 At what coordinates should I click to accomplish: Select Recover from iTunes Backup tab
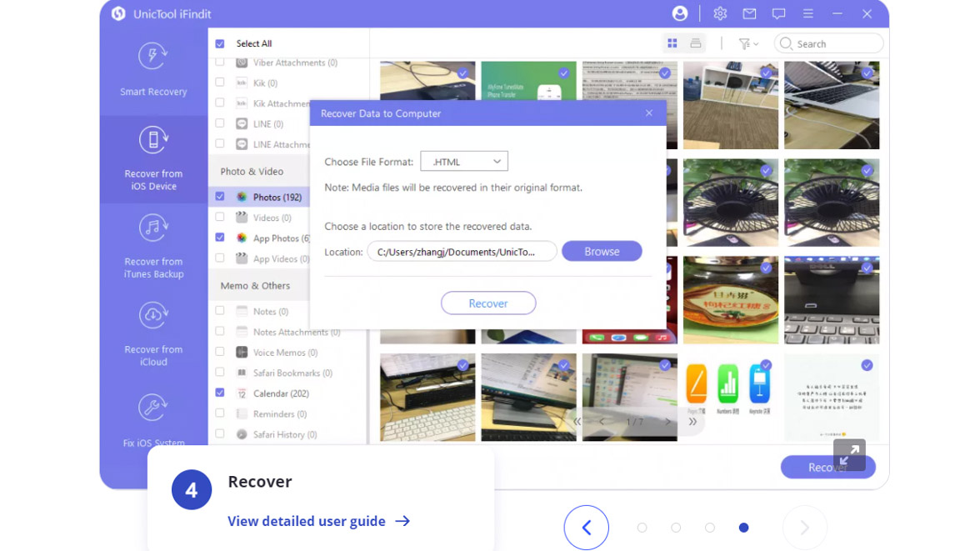153,247
